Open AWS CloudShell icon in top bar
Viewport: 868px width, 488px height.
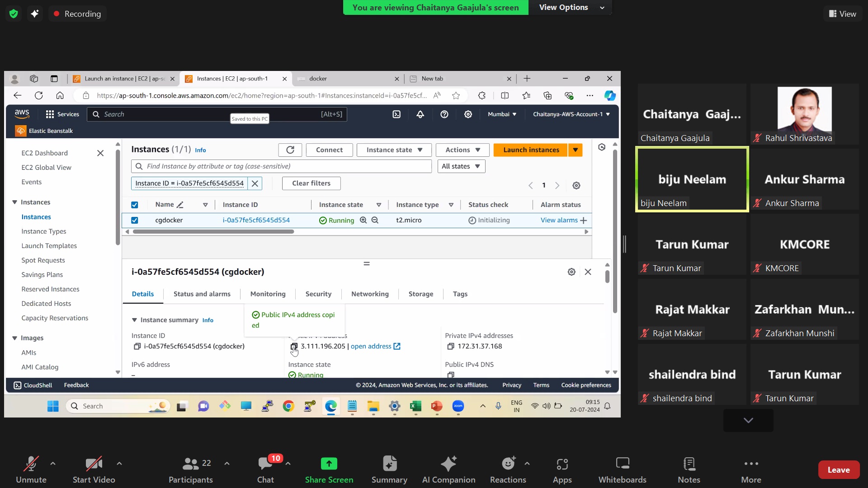(396, 114)
